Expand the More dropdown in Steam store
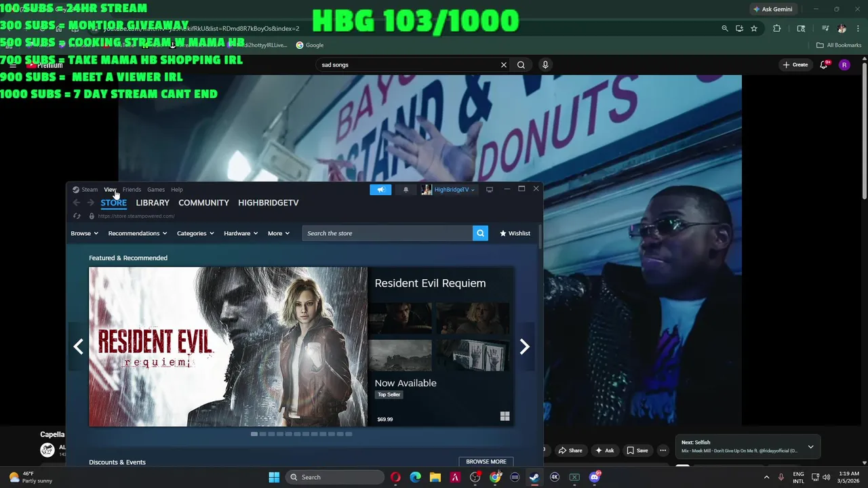The image size is (868, 488). click(279, 233)
